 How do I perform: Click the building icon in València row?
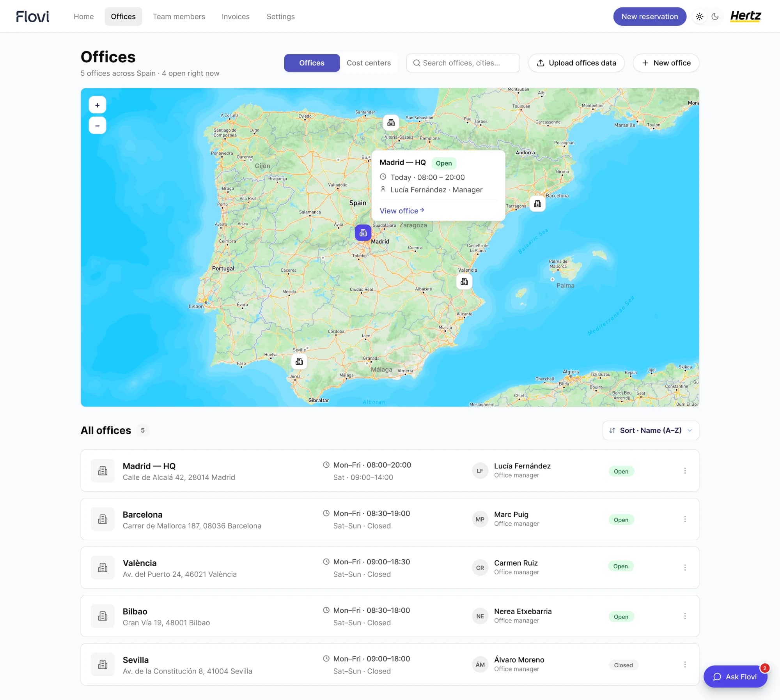(103, 567)
